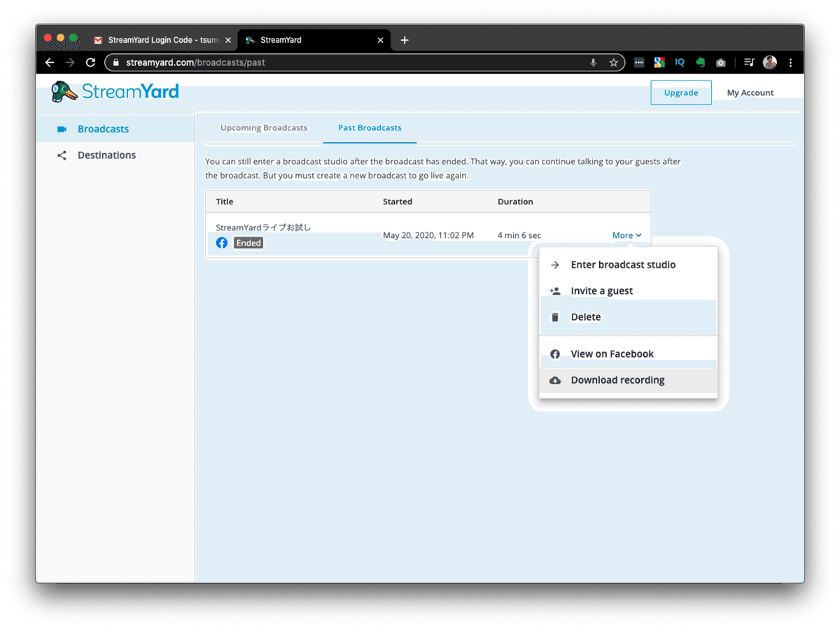Click the Title column header
The height and width of the screenshot is (630, 840).
[225, 202]
